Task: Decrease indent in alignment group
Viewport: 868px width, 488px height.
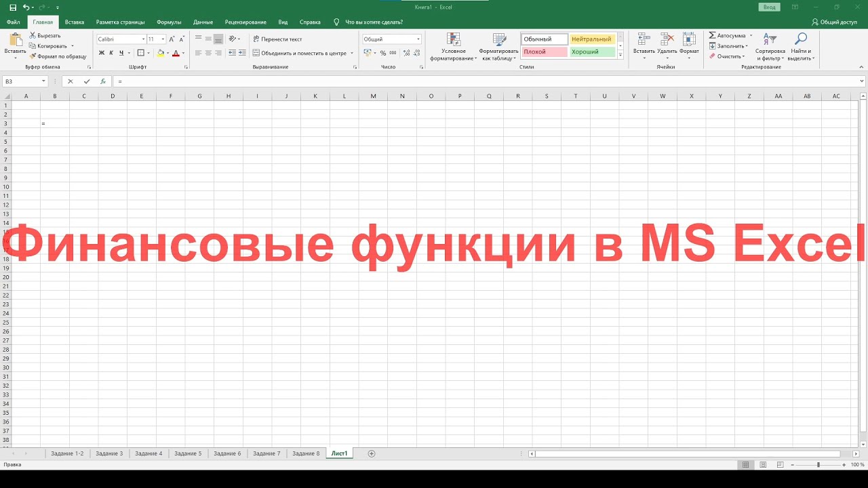Action: click(232, 53)
